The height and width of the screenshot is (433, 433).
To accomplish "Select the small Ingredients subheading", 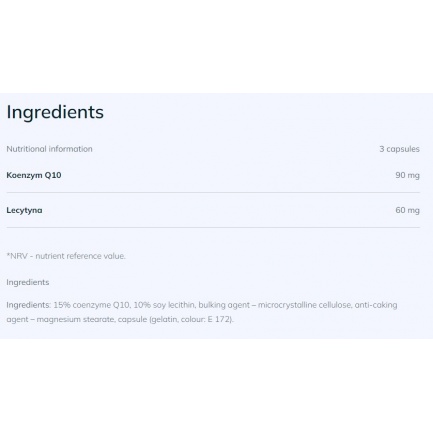I will pyautogui.click(x=28, y=282).
